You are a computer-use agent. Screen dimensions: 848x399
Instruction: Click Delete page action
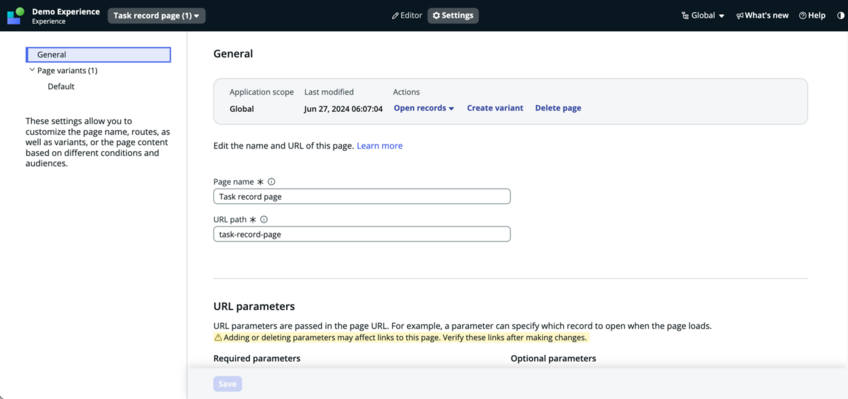(x=558, y=108)
